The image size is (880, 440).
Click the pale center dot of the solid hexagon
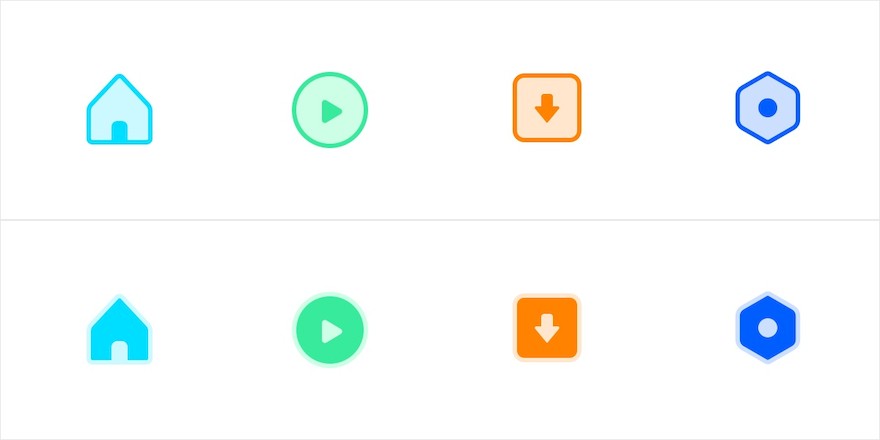coord(767,328)
